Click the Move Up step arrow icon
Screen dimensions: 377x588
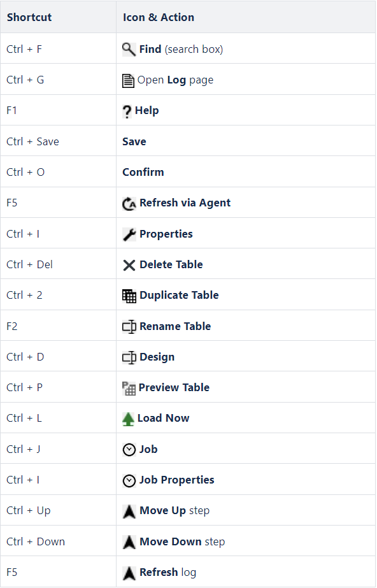(x=129, y=511)
